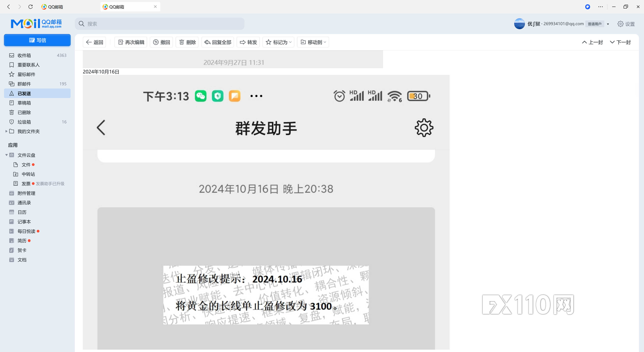Open the account dropdown arrow
This screenshot has height=352, width=644.
(x=608, y=24)
